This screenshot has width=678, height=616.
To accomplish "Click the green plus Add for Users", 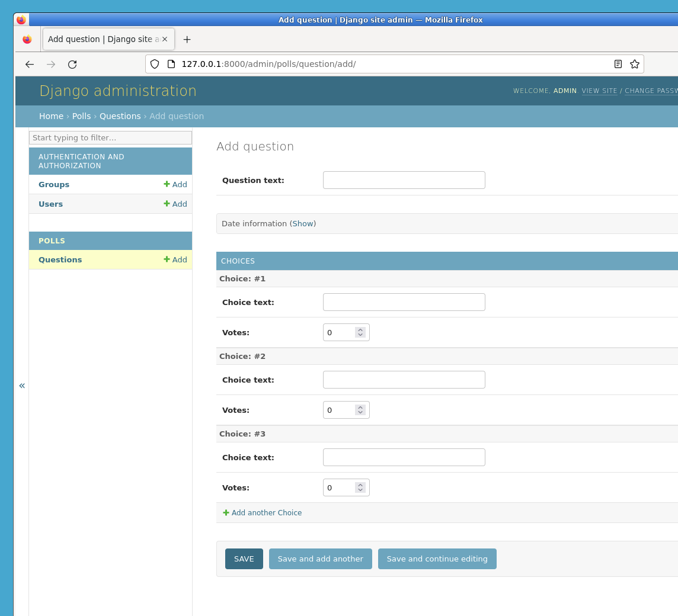I will [175, 204].
